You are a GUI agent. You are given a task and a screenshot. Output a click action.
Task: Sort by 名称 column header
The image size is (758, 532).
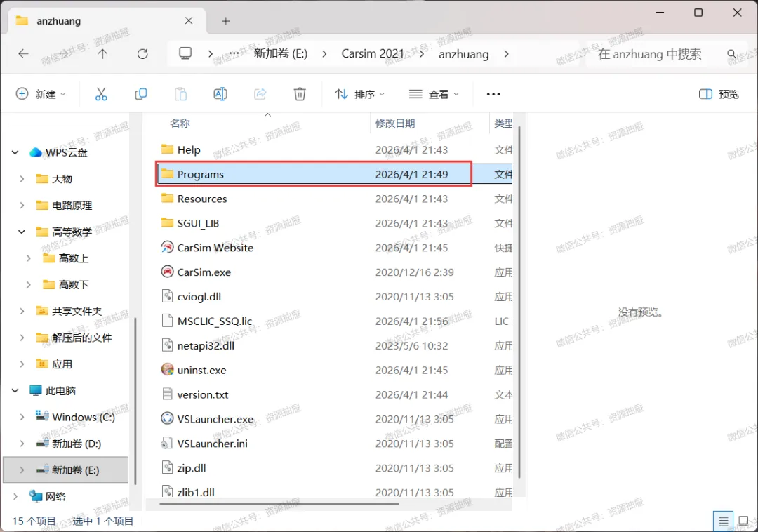180,124
